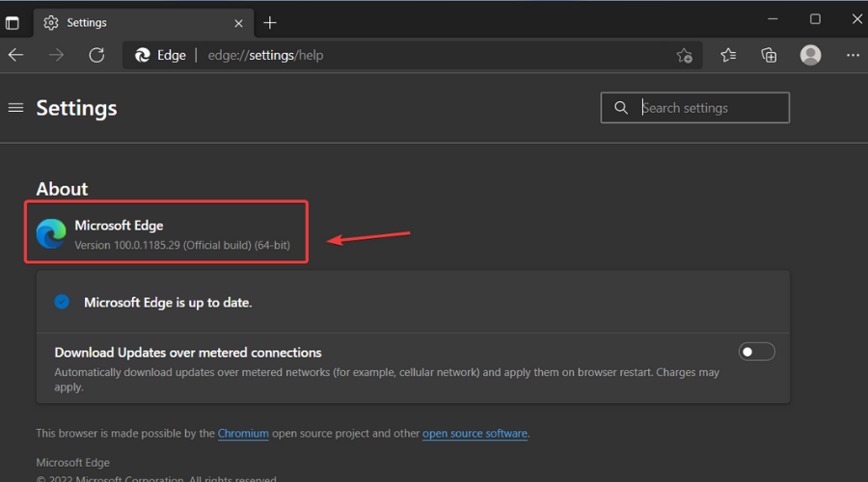Click the Settings page heading
The image size is (868, 482).
[76, 108]
